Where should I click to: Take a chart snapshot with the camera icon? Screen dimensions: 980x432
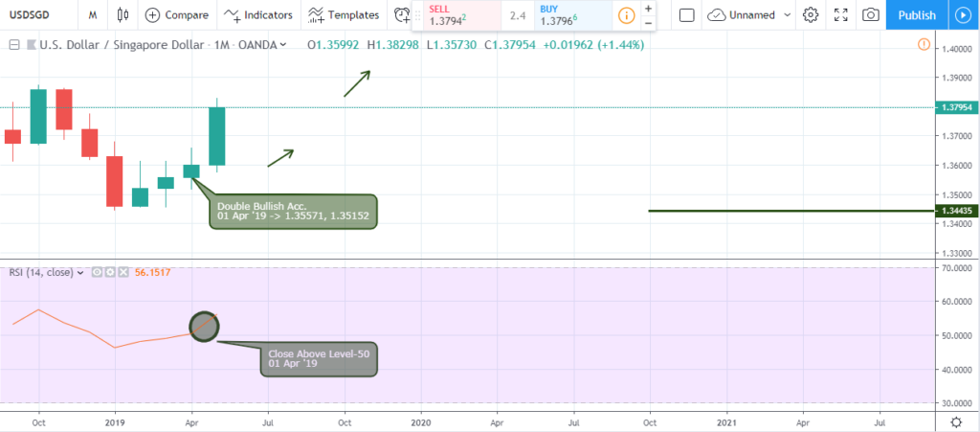tap(871, 15)
